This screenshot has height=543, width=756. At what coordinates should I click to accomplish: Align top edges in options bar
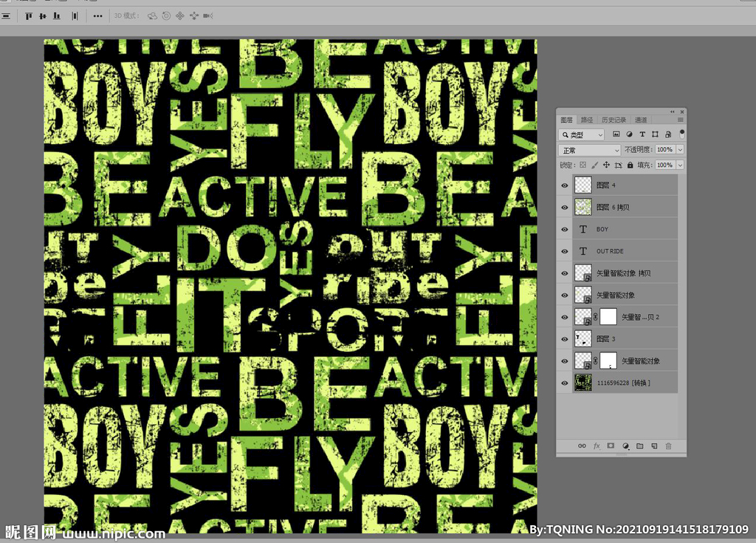[x=29, y=16]
